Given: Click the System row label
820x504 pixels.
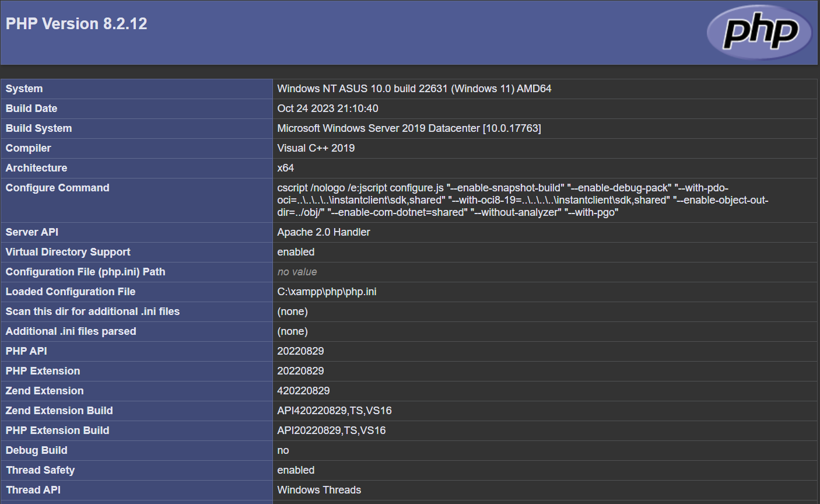Looking at the screenshot, I should [x=24, y=89].
